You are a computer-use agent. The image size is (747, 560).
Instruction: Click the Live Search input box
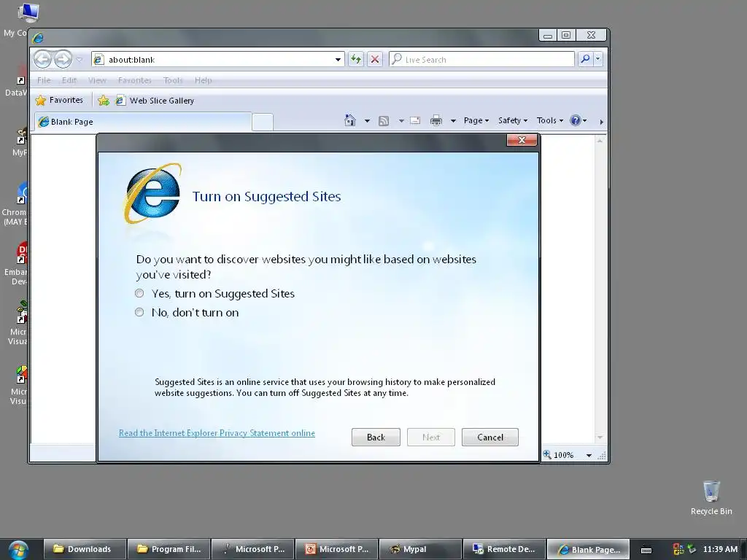(481, 60)
